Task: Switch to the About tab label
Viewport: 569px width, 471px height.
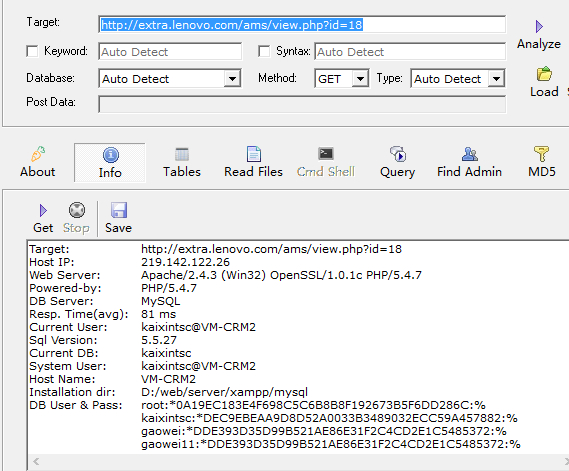Action: click(38, 172)
